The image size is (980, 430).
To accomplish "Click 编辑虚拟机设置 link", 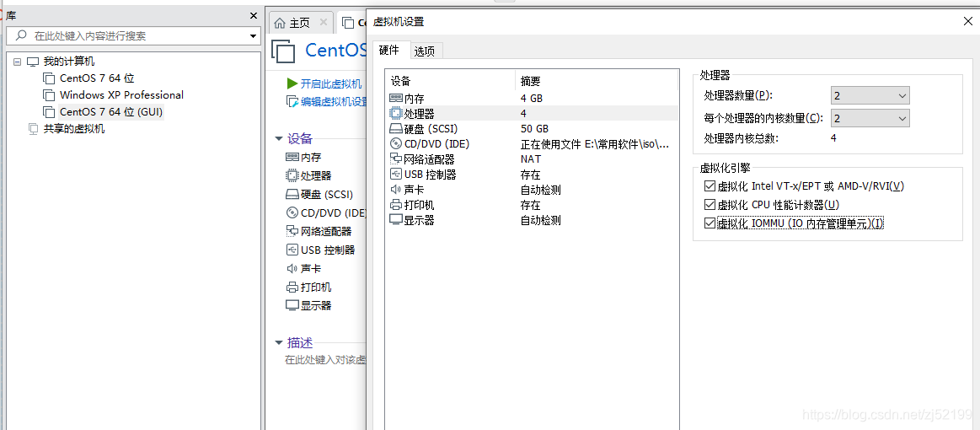I will (x=335, y=101).
